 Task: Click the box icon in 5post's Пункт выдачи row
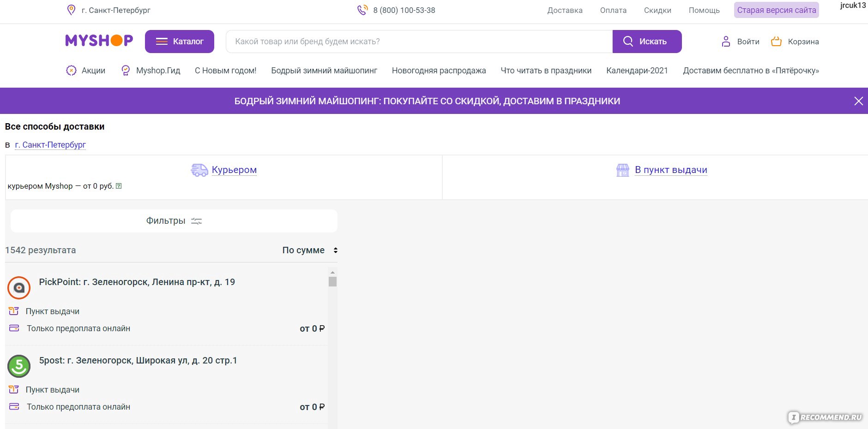coord(14,389)
